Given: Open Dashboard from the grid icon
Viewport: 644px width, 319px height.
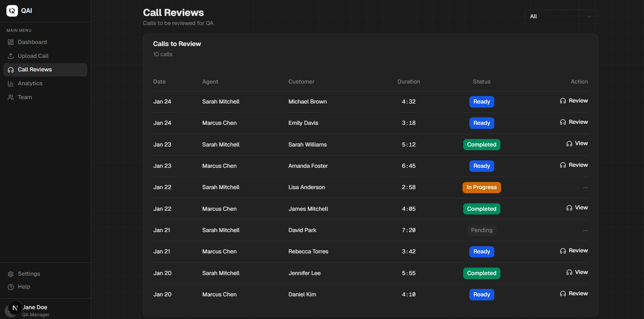Looking at the screenshot, I should pos(11,42).
